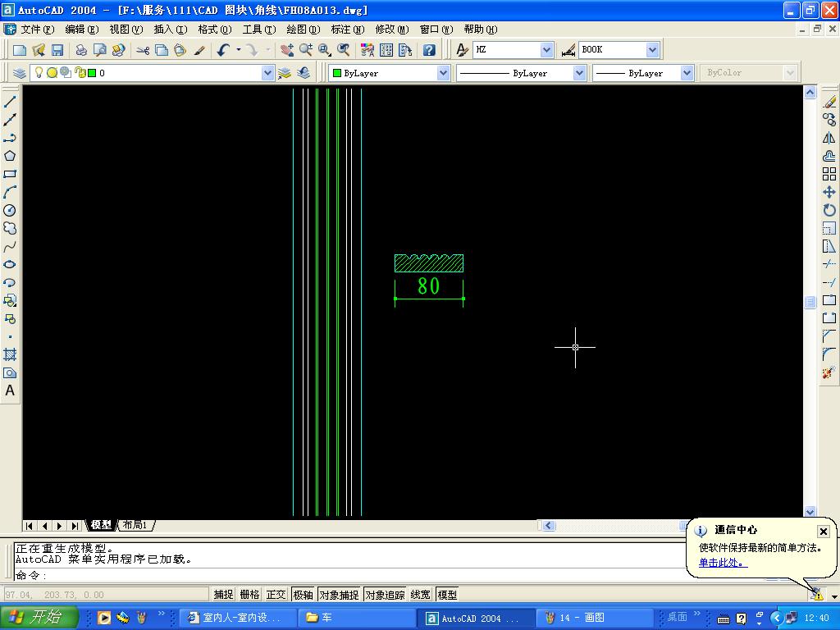This screenshot has width=840, height=630.
Task: Pick the Erase tool from modify toolbar
Action: [829, 102]
